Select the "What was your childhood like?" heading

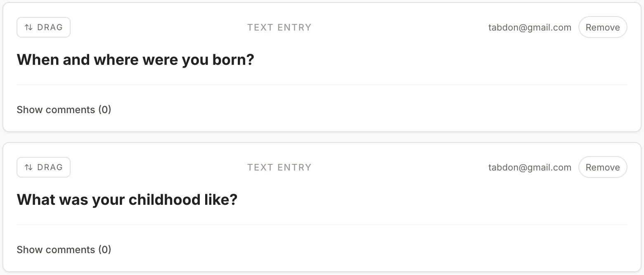tap(127, 200)
